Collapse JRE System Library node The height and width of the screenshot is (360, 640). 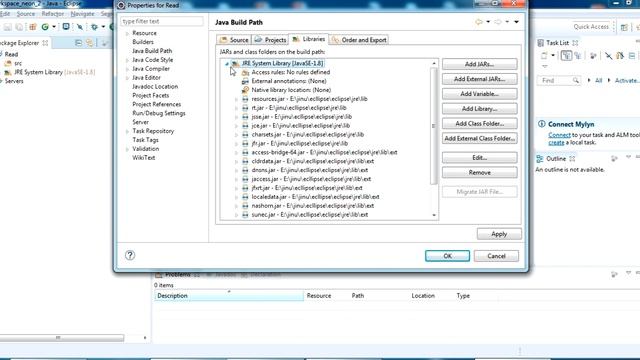pyautogui.click(x=227, y=63)
